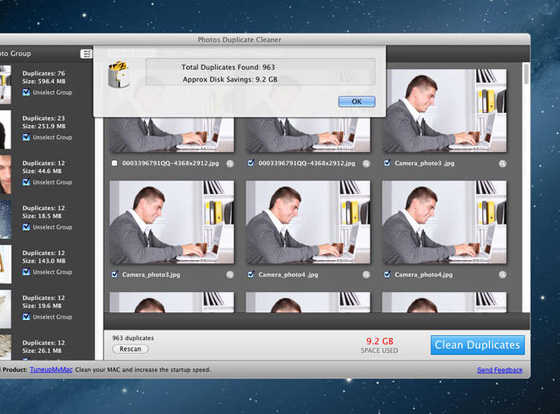
Task: Uncheck Unselect Group for the 44.6 MB group
Action: tap(26, 183)
